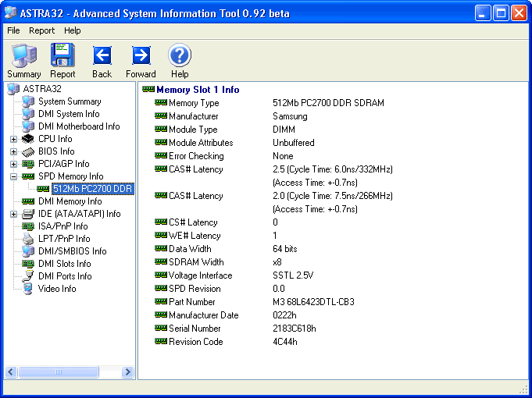Click the SDRAM Width label

[196, 262]
